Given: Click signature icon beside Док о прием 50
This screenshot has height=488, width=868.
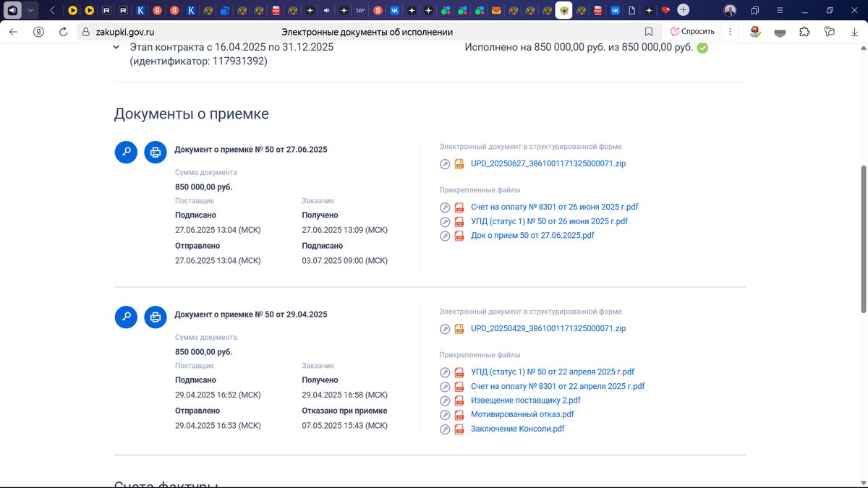Looking at the screenshot, I should [x=445, y=236].
